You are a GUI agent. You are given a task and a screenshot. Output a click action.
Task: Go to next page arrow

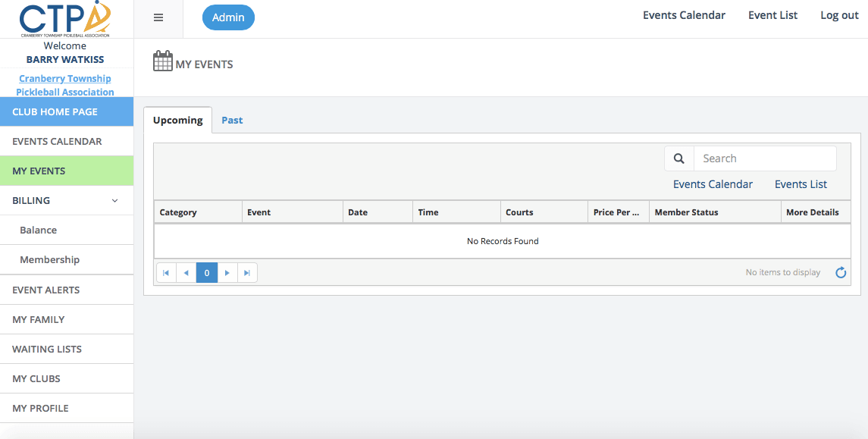coord(227,273)
